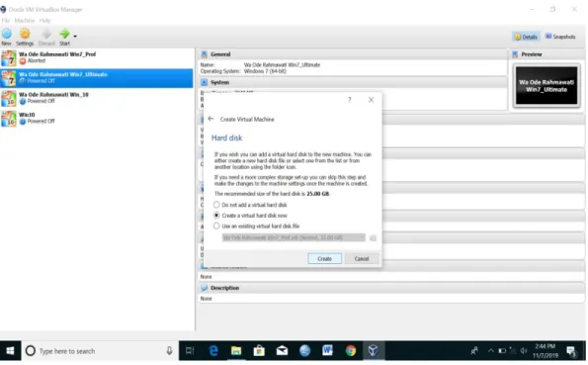Image resolution: width=588 pixels, height=365 pixels.
Task: Click the globe browser taskbar icon
Action: click(x=305, y=351)
